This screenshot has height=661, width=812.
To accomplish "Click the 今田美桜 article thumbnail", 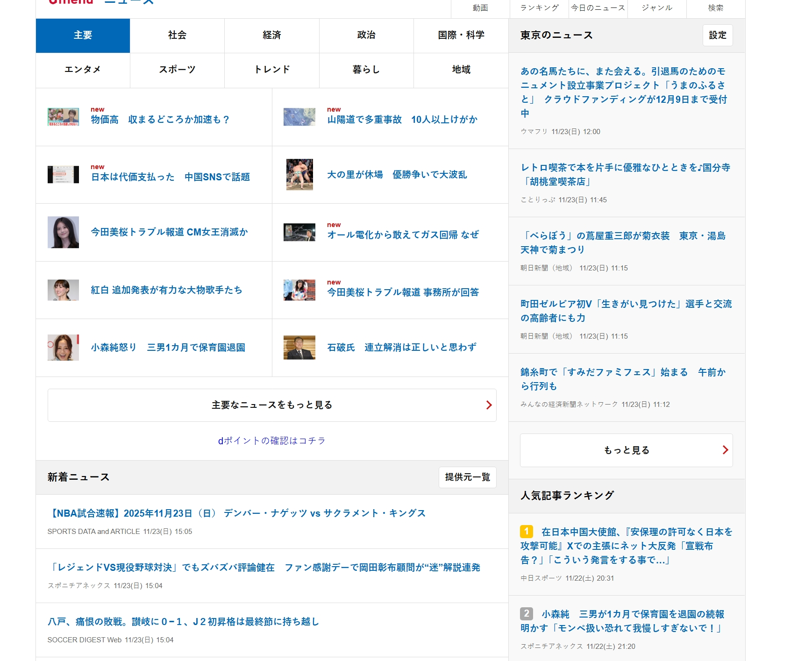I will (63, 233).
